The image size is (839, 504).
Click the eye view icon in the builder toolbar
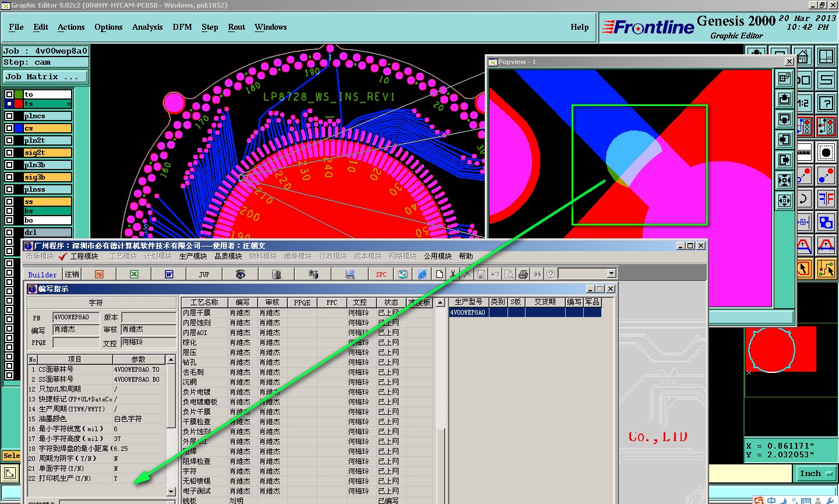pos(240,274)
